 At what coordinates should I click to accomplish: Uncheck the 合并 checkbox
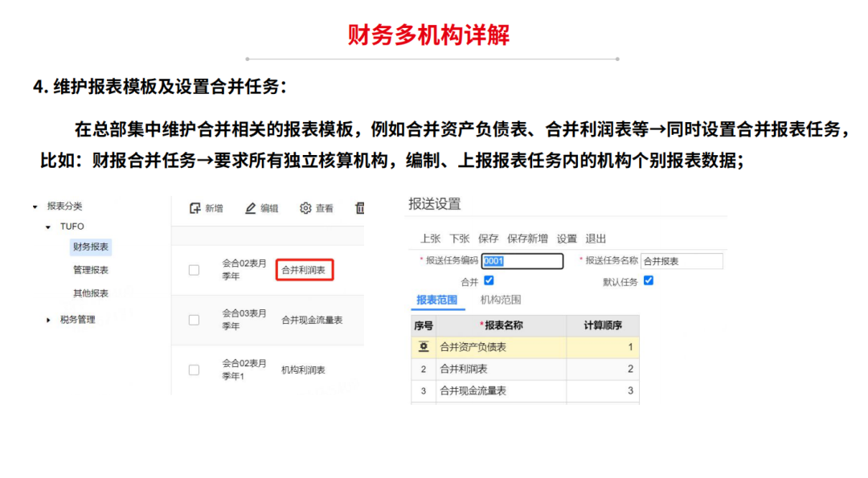click(489, 281)
